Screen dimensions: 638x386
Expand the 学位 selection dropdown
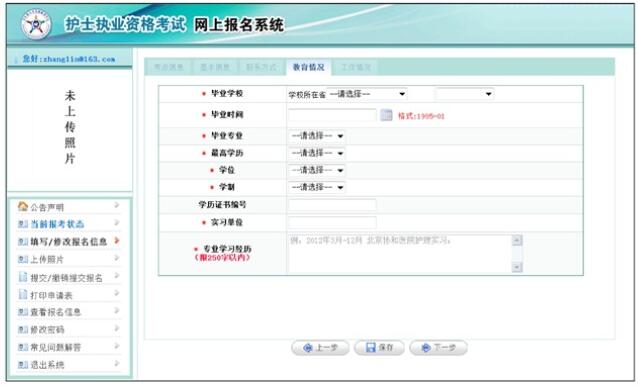tap(317, 170)
